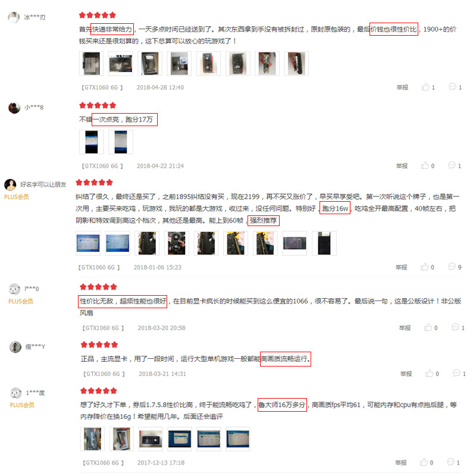476x476 pixels.
Task: Open the 9 comments on the 2018-01-06 review
Action: [452, 267]
